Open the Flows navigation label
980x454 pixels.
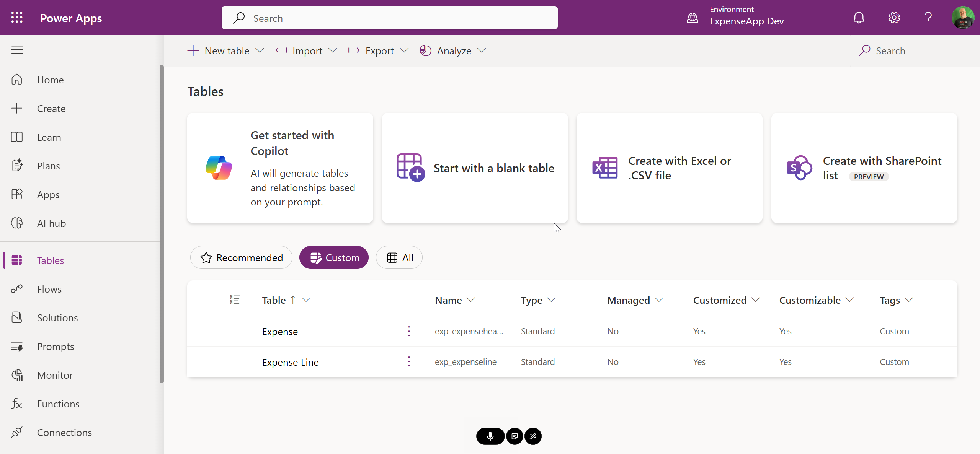click(x=49, y=289)
